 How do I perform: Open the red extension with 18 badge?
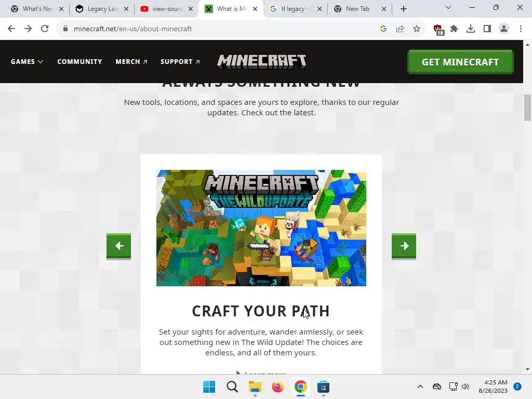(x=438, y=30)
